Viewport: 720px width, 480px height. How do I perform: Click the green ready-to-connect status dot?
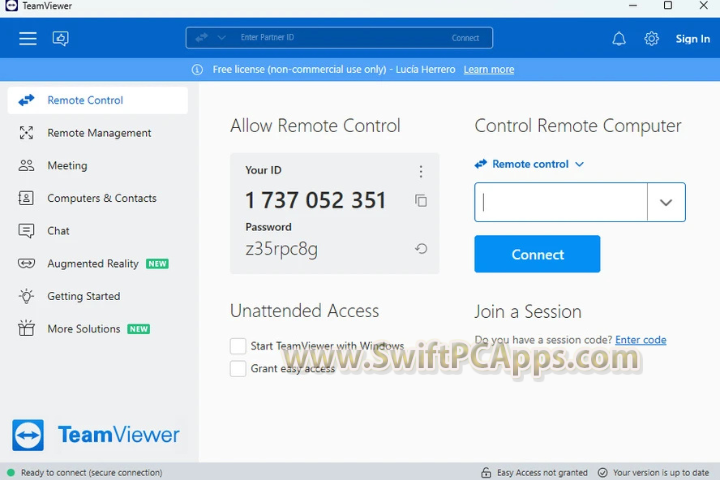click(x=11, y=472)
